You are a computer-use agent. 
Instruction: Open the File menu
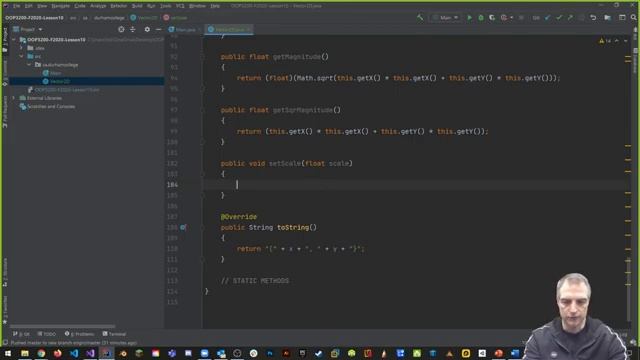click(16, 6)
